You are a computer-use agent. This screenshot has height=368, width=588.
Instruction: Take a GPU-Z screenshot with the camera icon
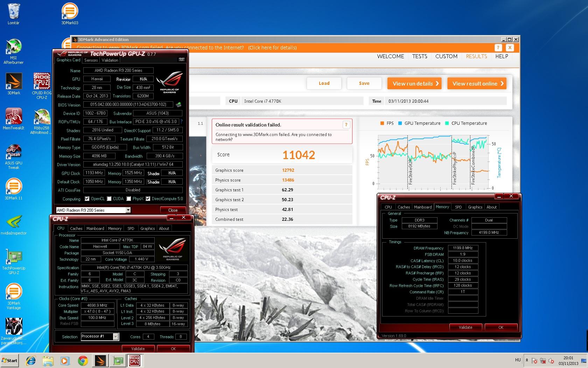181,60
